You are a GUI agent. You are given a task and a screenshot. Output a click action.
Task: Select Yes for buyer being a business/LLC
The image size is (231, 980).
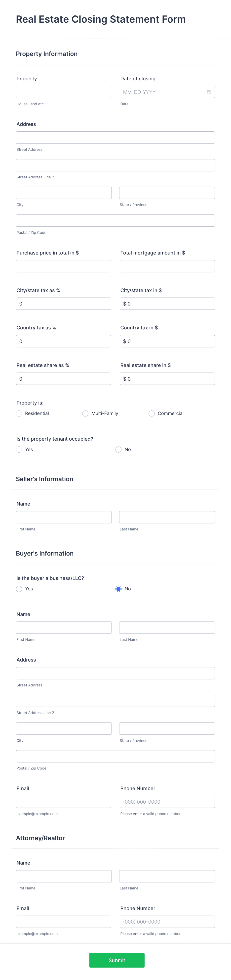coord(19,589)
